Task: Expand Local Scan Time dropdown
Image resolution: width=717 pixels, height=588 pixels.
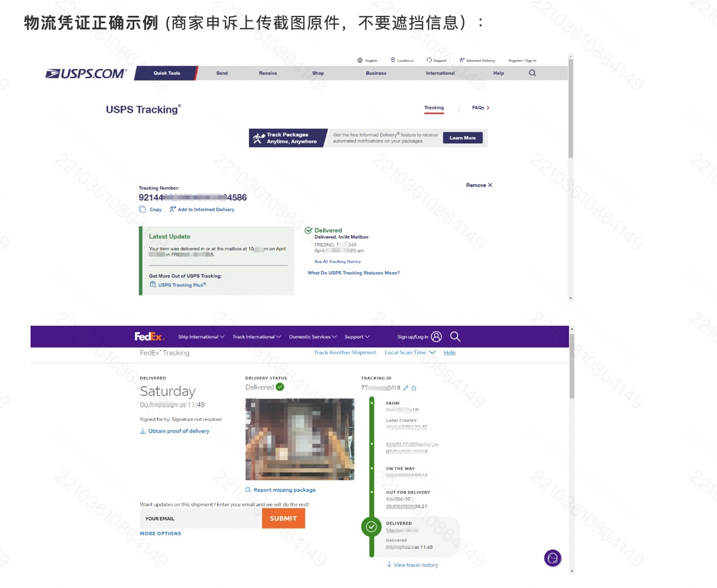Action: (x=410, y=352)
